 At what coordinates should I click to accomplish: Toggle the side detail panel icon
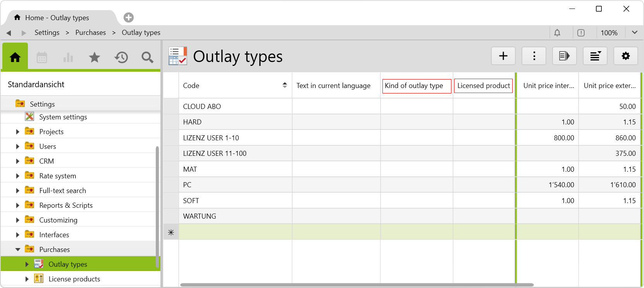564,56
